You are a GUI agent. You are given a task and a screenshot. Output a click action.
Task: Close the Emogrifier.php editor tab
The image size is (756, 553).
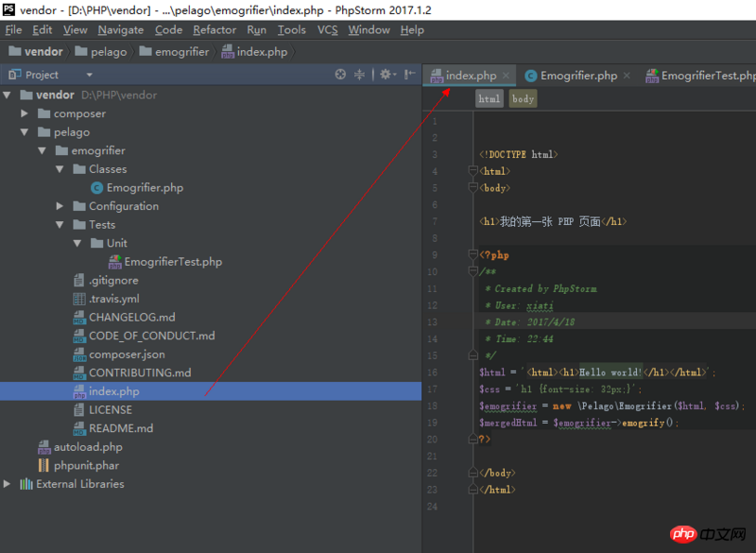pos(627,76)
